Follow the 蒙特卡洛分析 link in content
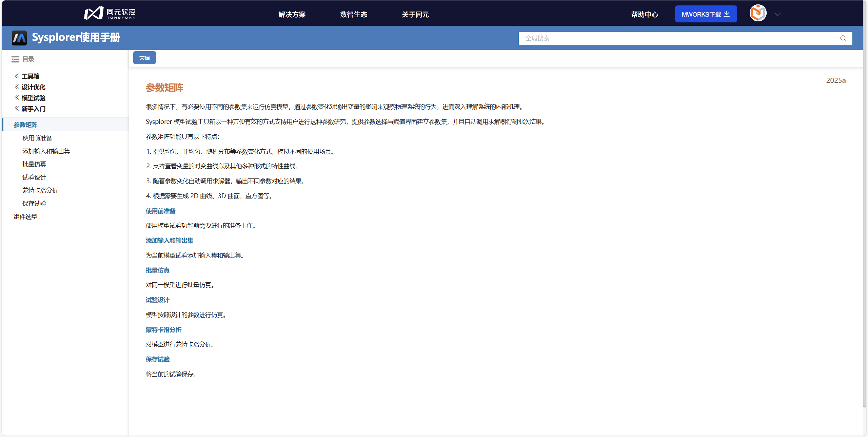 coord(164,329)
